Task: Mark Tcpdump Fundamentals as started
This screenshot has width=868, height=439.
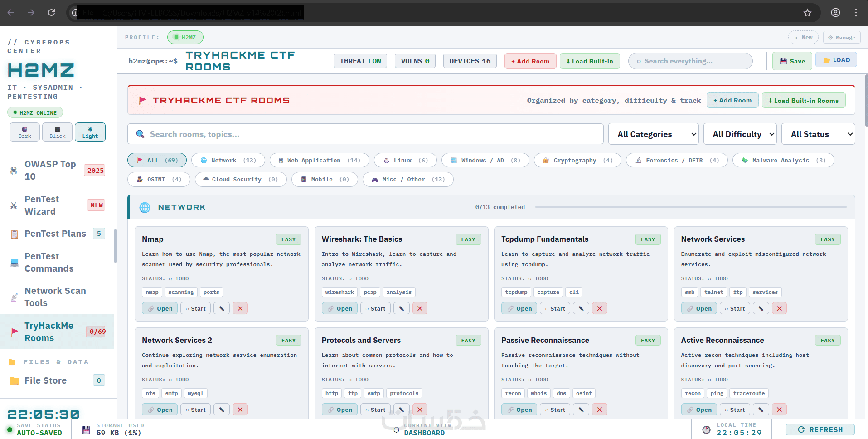Action: pyautogui.click(x=555, y=308)
